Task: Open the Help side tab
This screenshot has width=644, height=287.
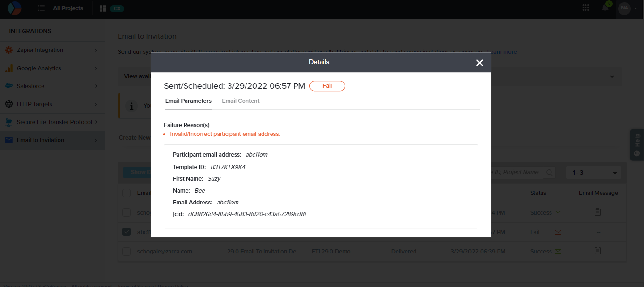Action: 637,145
